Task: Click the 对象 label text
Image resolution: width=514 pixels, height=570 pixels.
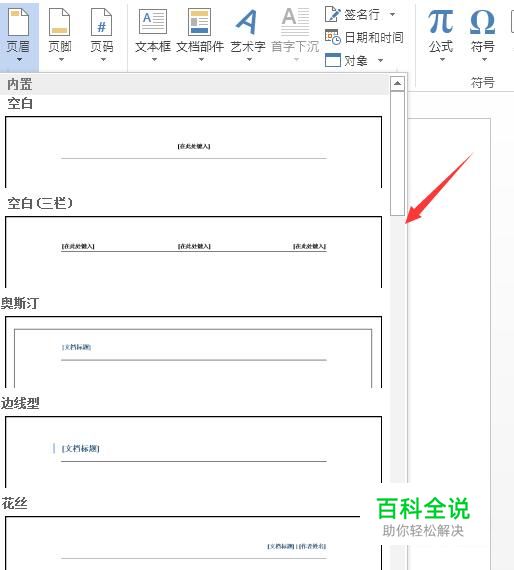Action: (x=356, y=60)
